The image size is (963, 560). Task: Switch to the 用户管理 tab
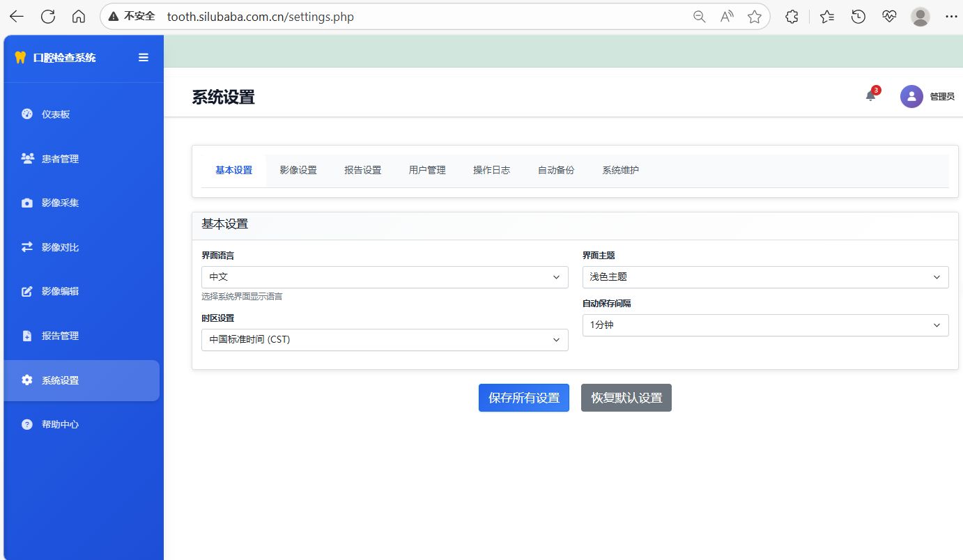[427, 171]
